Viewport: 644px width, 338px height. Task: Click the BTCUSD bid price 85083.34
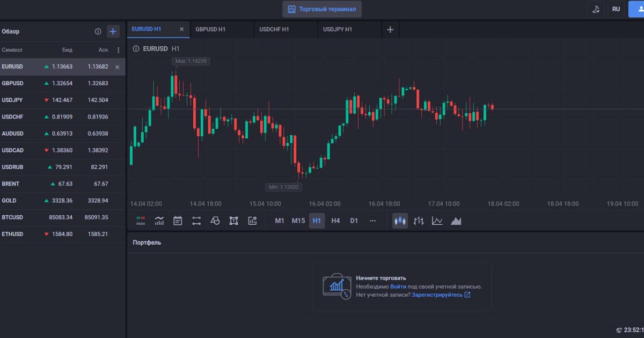(60, 217)
